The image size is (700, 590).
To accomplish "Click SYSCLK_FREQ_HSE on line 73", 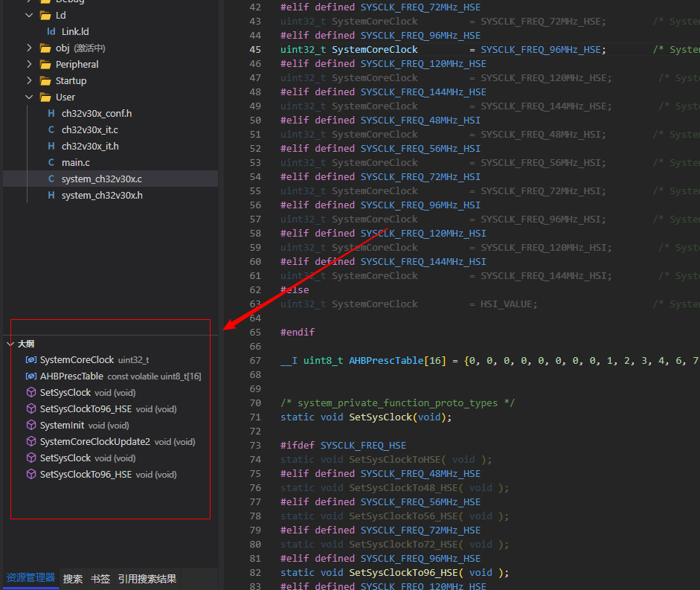I will tap(364, 446).
